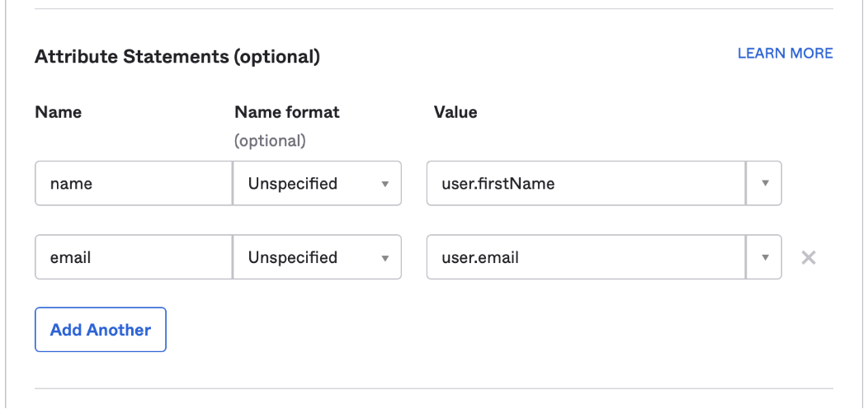Click the Value column header
The width and height of the screenshot is (868, 409).
tap(455, 112)
